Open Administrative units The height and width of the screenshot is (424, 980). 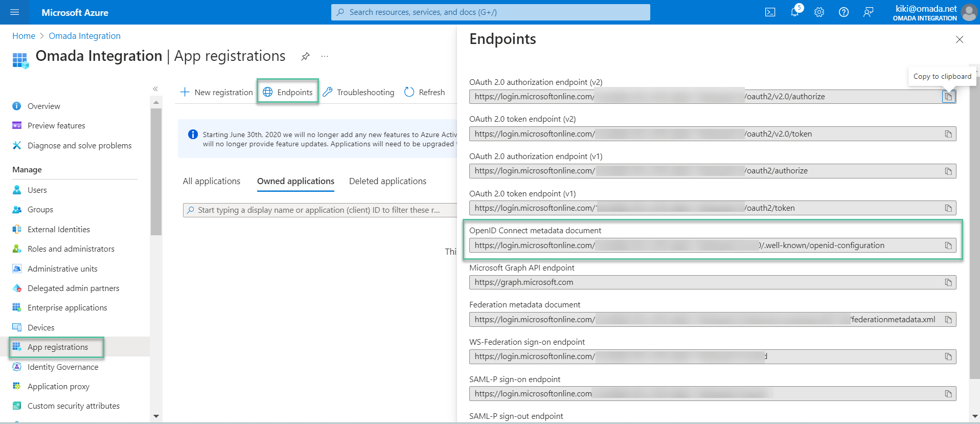click(62, 269)
